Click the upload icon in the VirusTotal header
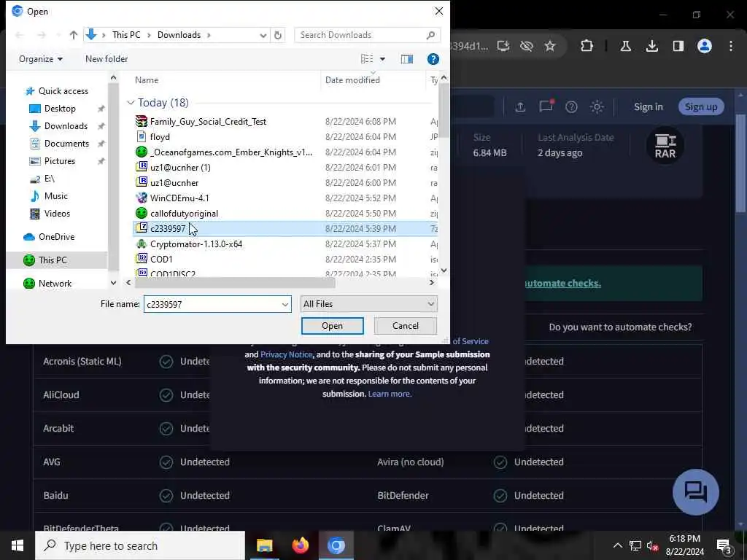The width and height of the screenshot is (747, 560). [x=520, y=106]
